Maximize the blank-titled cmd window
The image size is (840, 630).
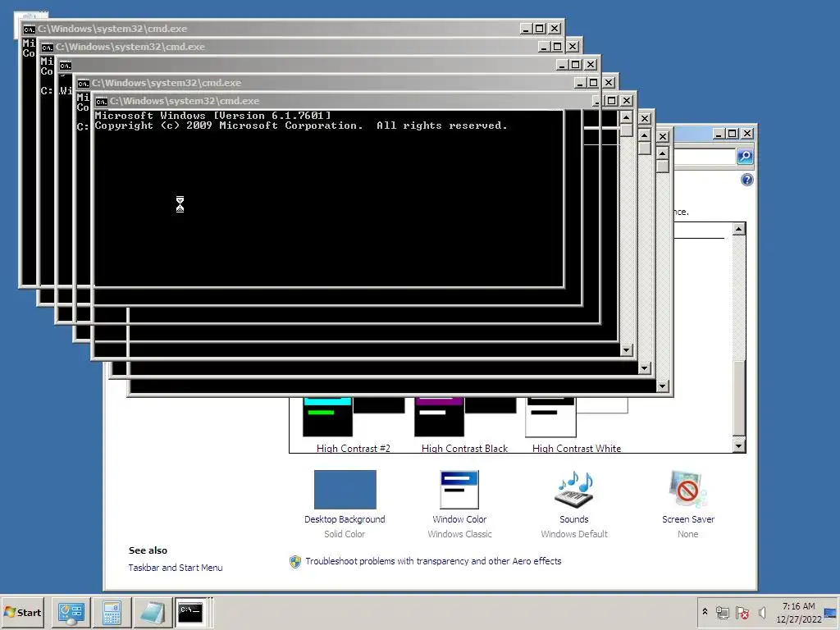pos(576,65)
